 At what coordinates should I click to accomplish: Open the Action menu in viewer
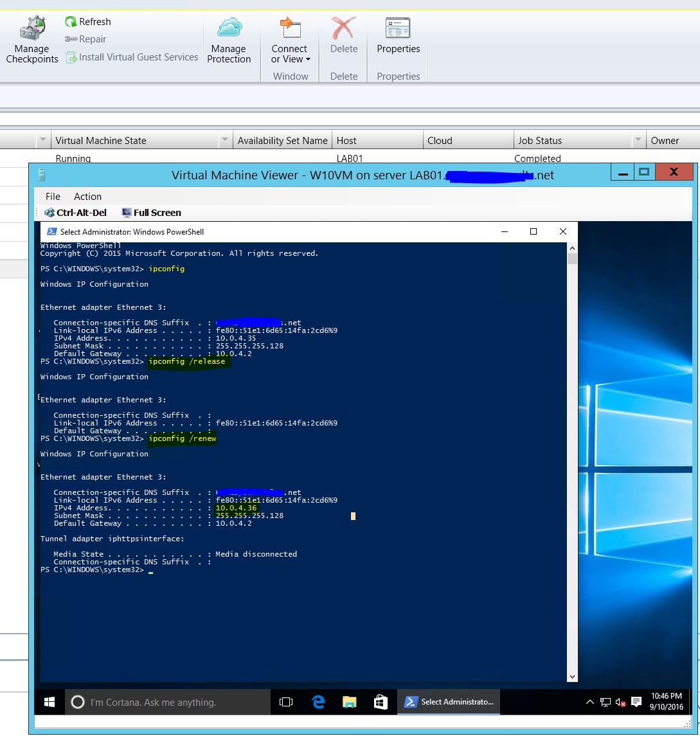click(x=87, y=197)
